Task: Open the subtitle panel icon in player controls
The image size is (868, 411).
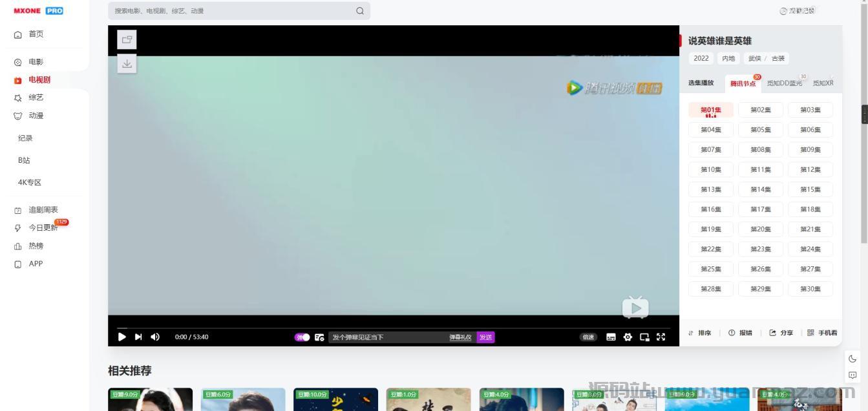Action: click(610, 337)
